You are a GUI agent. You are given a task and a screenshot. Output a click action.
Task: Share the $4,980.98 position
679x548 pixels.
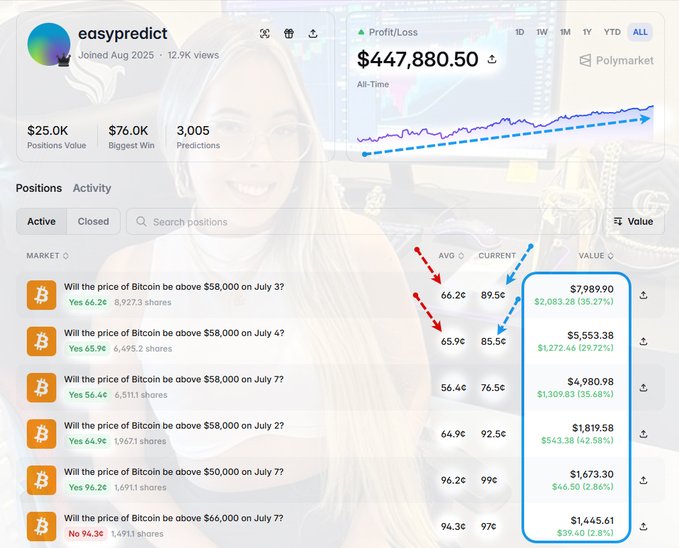(x=643, y=387)
